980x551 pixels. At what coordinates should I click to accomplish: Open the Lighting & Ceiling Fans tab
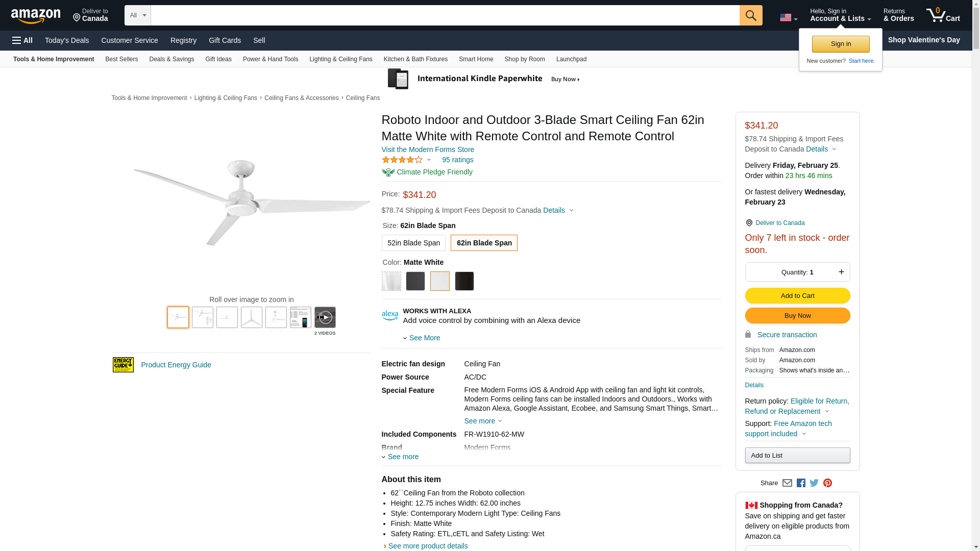(x=340, y=59)
